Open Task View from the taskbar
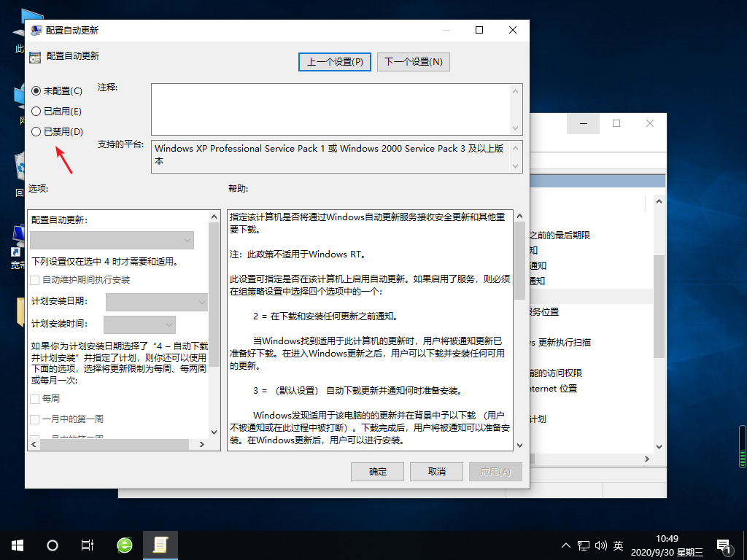Screen dimensions: 747x560 [x=87, y=545]
